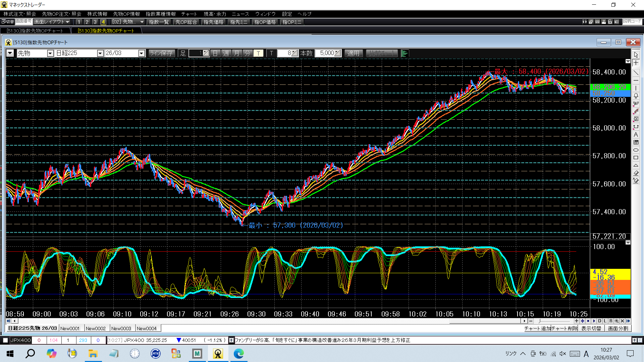Open the 26/03 contract month dropdown
This screenshot has height=362, width=644.
pyautogui.click(x=141, y=53)
